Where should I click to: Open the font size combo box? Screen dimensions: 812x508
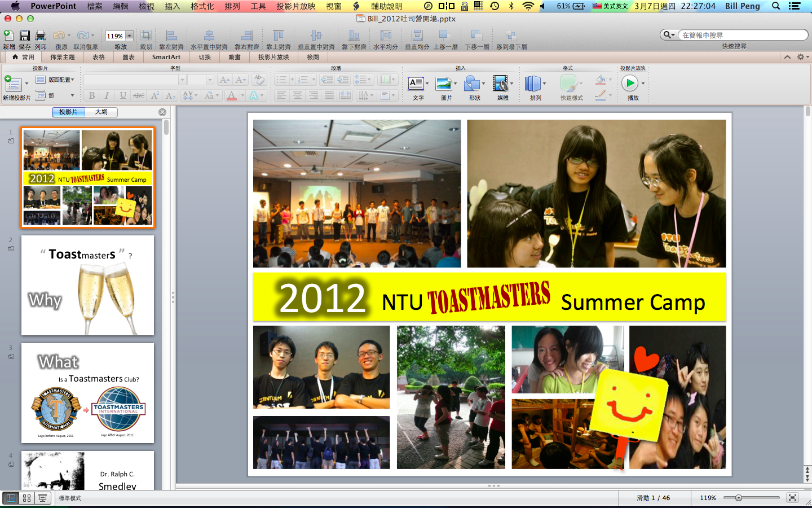pos(201,80)
